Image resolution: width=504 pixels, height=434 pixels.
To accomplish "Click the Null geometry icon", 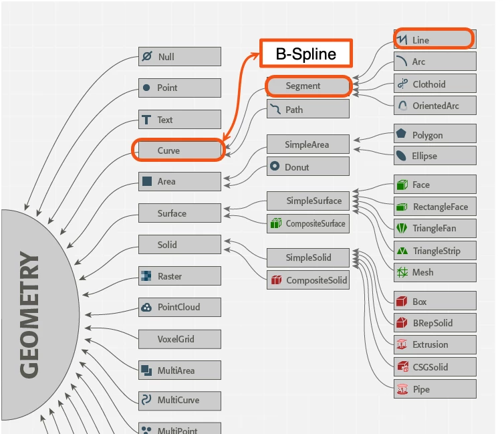I will click(147, 56).
